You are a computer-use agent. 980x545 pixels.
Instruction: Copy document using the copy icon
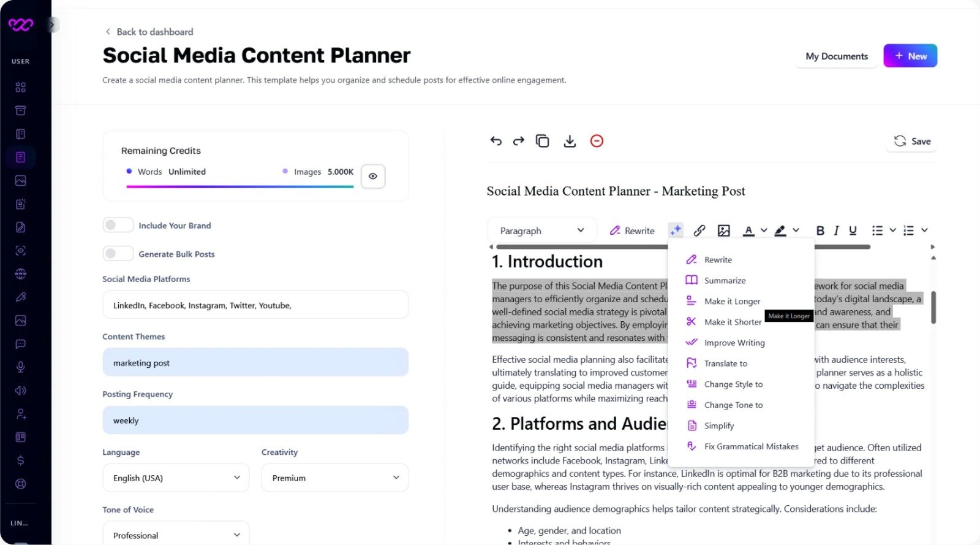[x=542, y=141]
